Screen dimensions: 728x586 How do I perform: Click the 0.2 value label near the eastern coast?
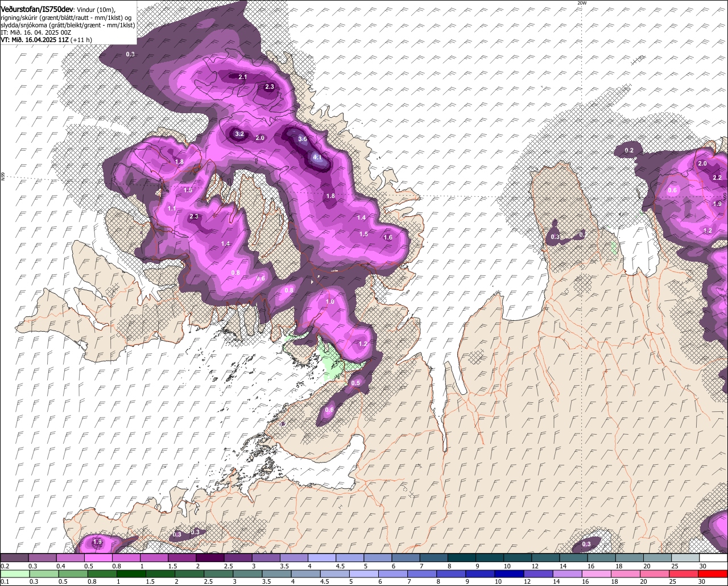(x=629, y=150)
